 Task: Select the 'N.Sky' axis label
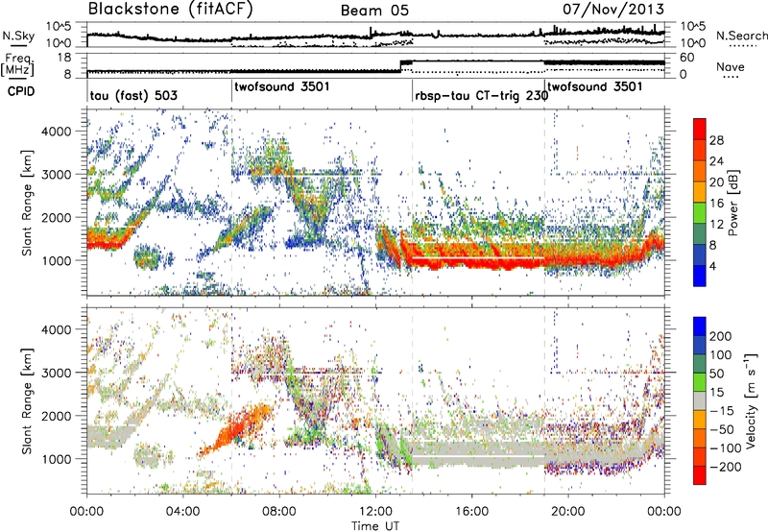point(18,36)
